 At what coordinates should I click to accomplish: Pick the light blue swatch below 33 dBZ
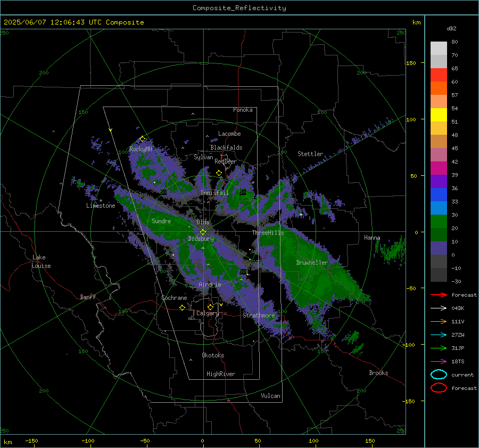[439, 208]
